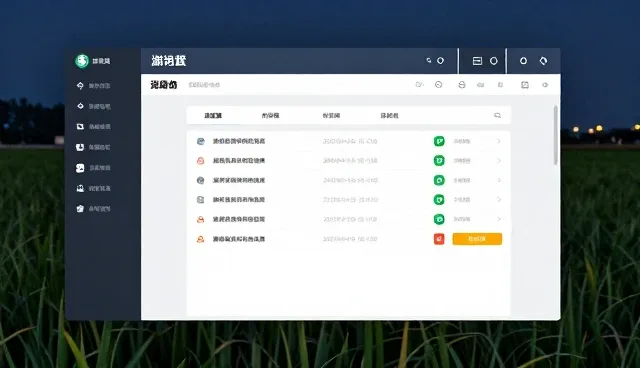Click the orange person icon of the last row

pos(200,239)
